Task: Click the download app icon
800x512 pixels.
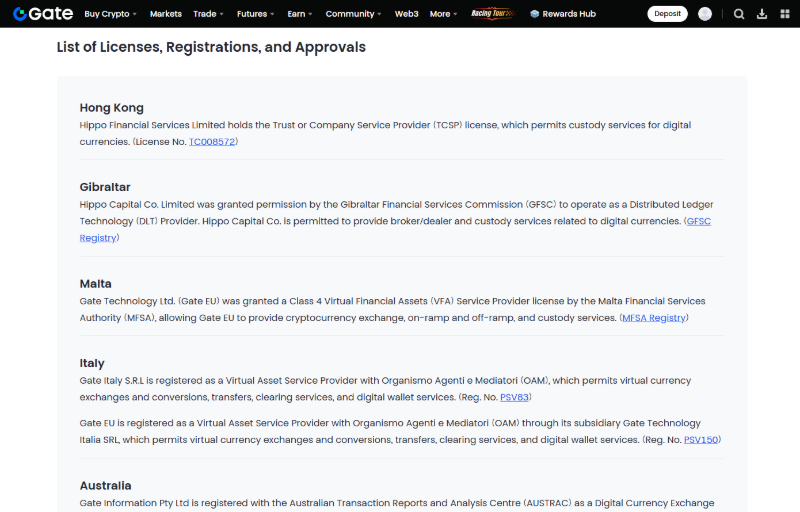Action: 762,14
